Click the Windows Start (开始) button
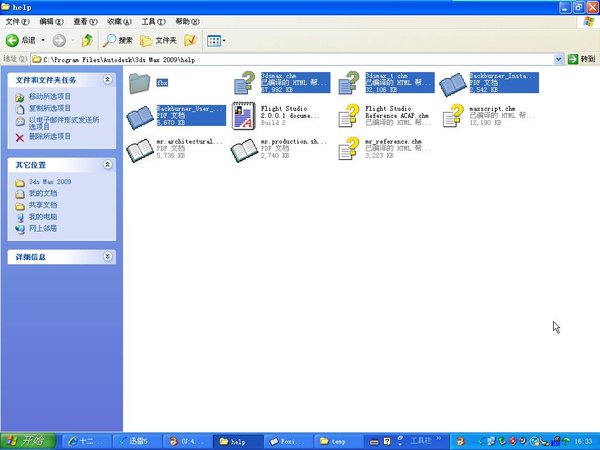Image resolution: width=600 pixels, height=450 pixels. [28, 441]
